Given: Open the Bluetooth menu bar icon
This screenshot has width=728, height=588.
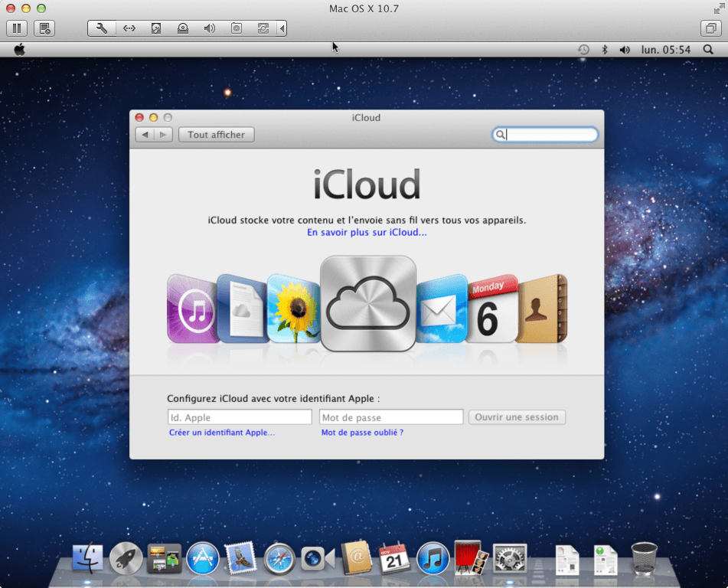Looking at the screenshot, I should (x=605, y=50).
